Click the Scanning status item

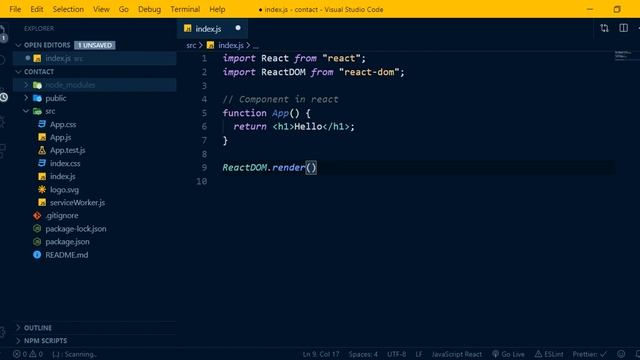pyautogui.click(x=74, y=354)
